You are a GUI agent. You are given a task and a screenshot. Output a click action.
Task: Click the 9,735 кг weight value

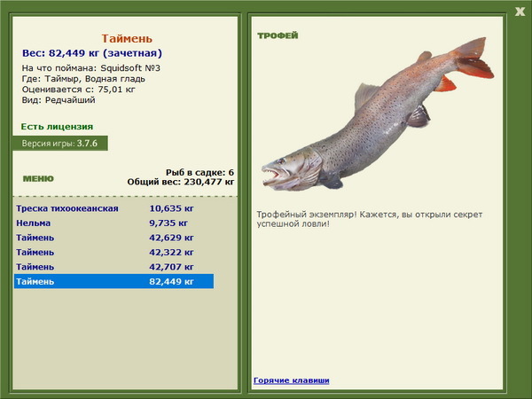pos(168,223)
